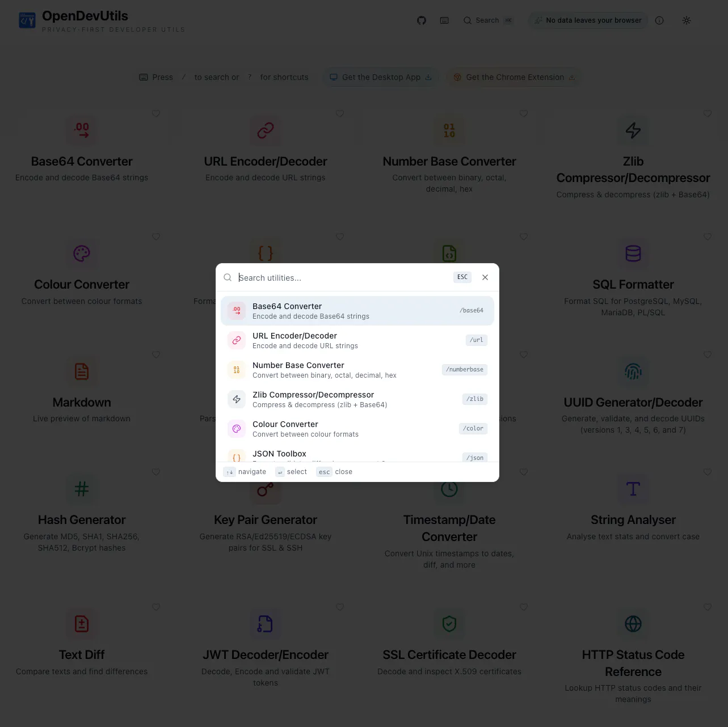
Task: Click the Base64 icon in search results
Action: coord(237,311)
